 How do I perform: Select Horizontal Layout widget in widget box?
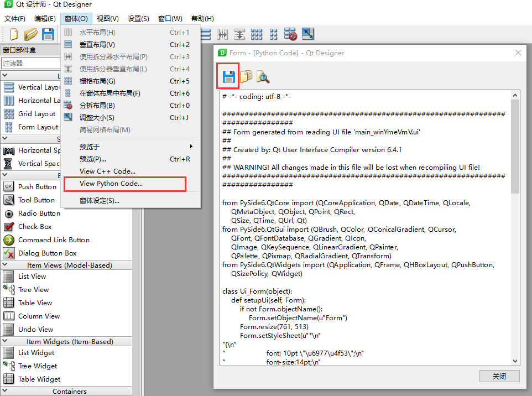[x=32, y=101]
